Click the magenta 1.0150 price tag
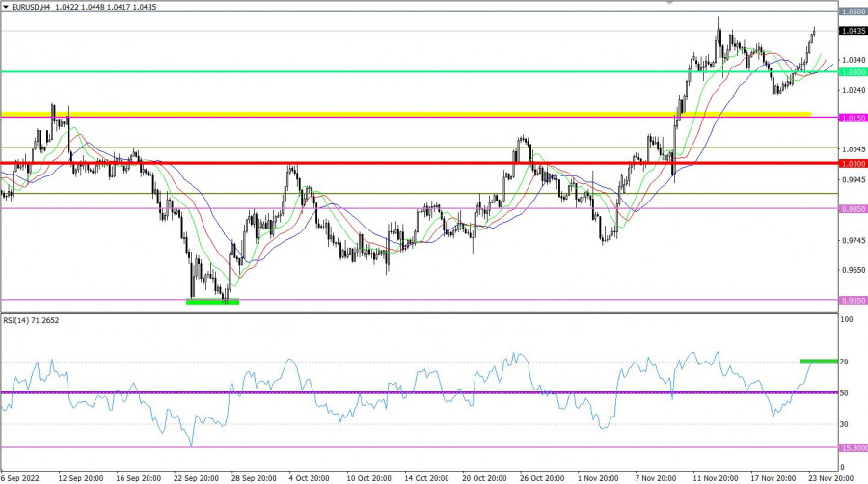This screenshot has width=868, height=484. coord(853,118)
